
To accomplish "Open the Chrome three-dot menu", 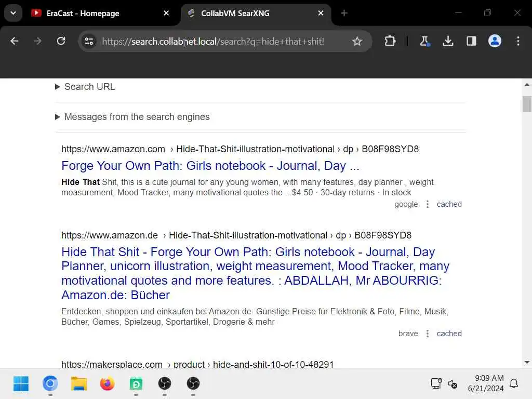I will [518, 41].
